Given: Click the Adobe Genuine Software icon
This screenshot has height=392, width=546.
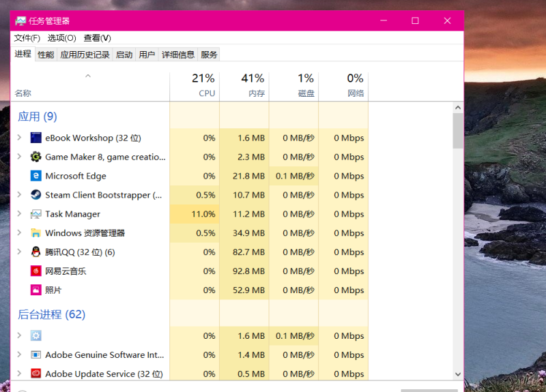Looking at the screenshot, I should click(x=36, y=355).
